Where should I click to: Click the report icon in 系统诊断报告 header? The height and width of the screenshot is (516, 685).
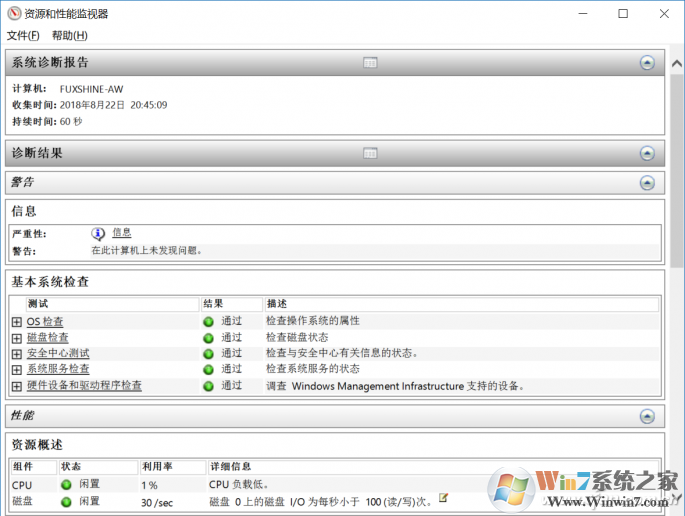pyautogui.click(x=370, y=63)
